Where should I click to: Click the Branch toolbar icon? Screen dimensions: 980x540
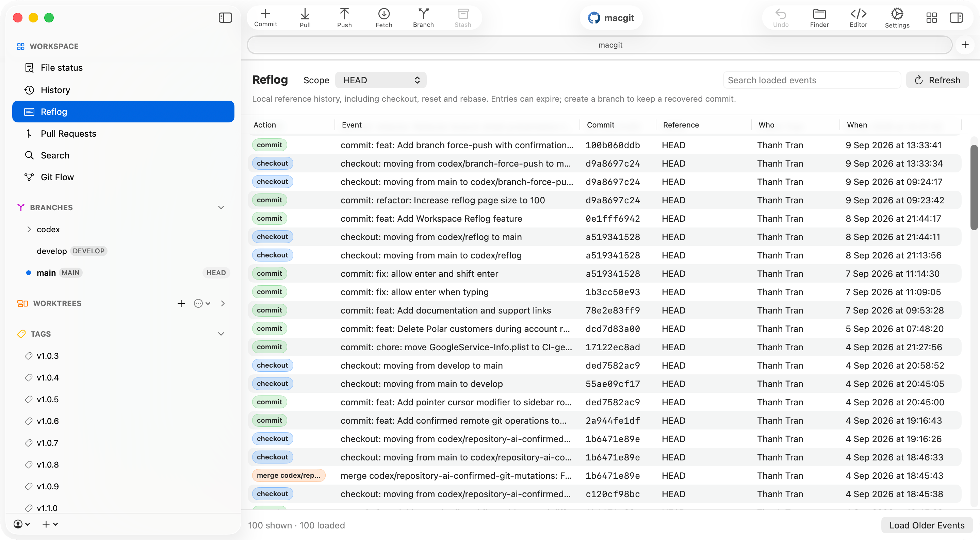click(x=423, y=18)
